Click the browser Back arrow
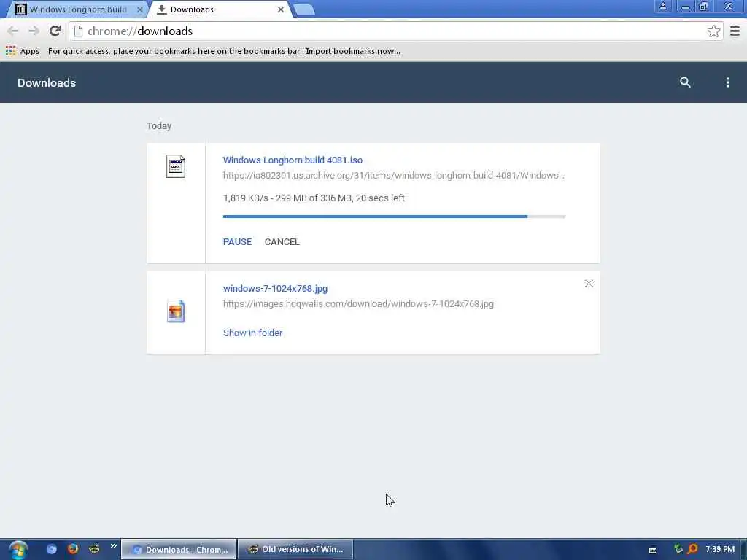This screenshot has width=747, height=560. pyautogui.click(x=13, y=31)
